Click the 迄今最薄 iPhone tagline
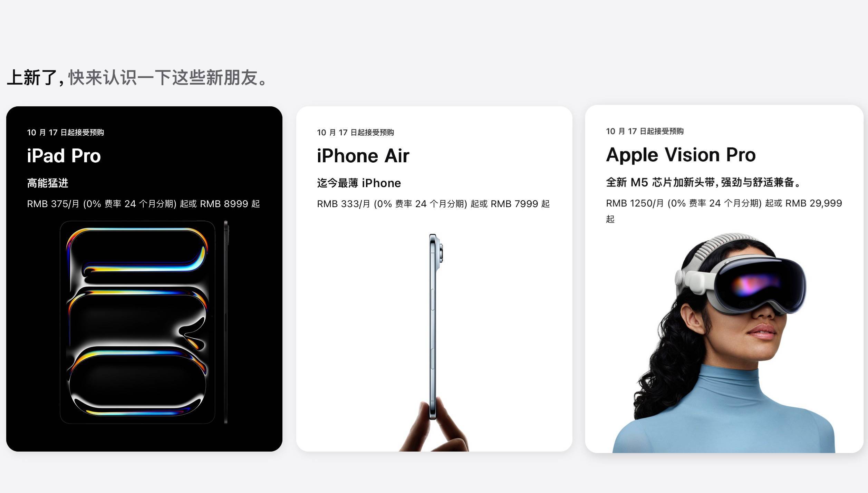868x493 pixels. click(x=359, y=183)
